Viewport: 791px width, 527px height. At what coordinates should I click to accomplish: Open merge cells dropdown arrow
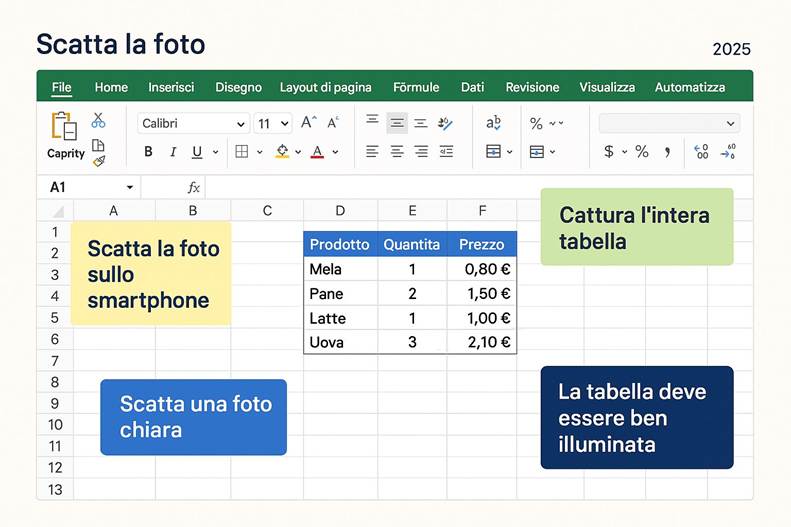coord(510,152)
